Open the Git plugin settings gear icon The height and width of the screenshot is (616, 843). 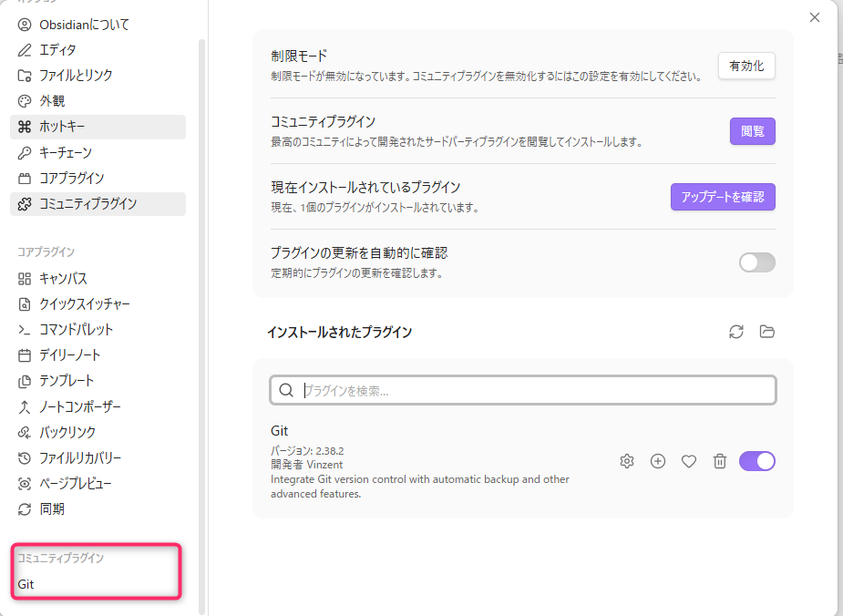click(626, 461)
